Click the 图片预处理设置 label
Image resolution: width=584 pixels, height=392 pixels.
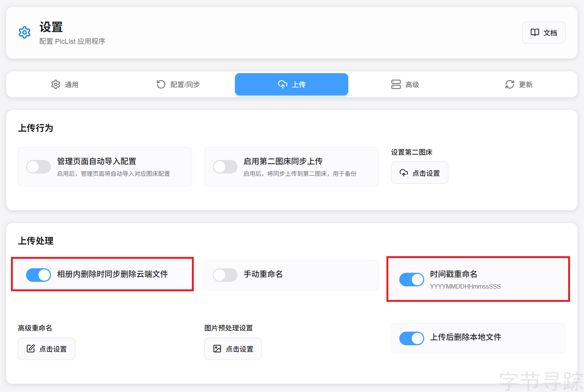coord(229,328)
